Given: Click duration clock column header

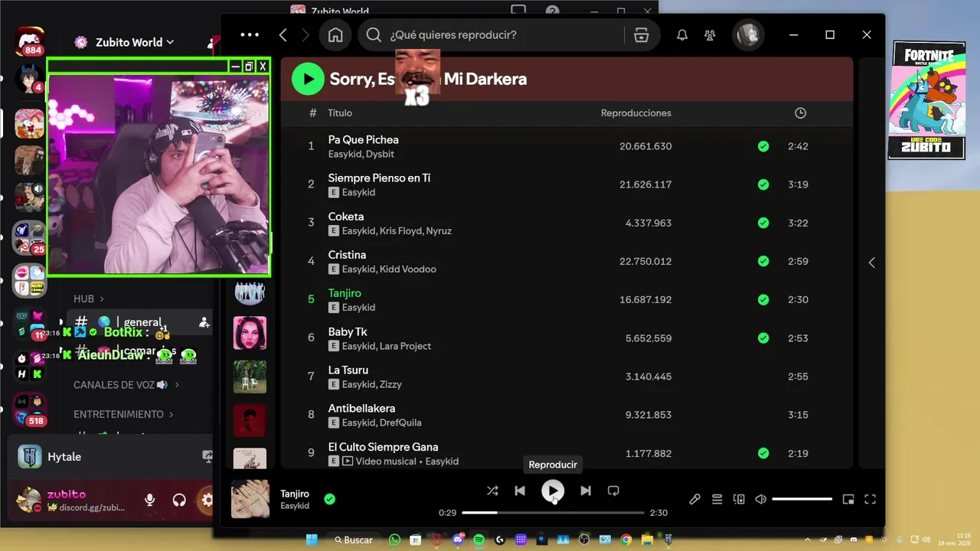Looking at the screenshot, I should [800, 112].
